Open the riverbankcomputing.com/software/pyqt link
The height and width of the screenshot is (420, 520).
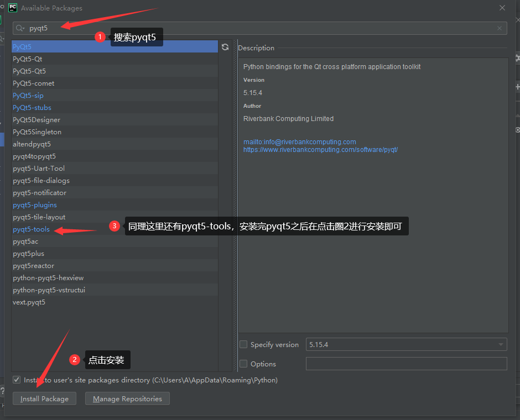tap(320, 150)
